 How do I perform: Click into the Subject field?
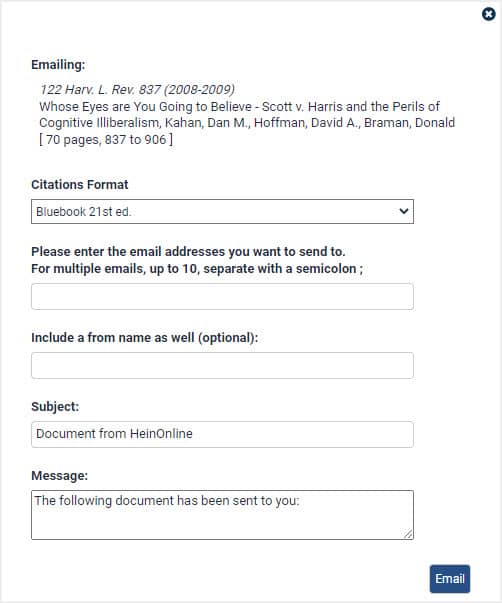[222, 434]
